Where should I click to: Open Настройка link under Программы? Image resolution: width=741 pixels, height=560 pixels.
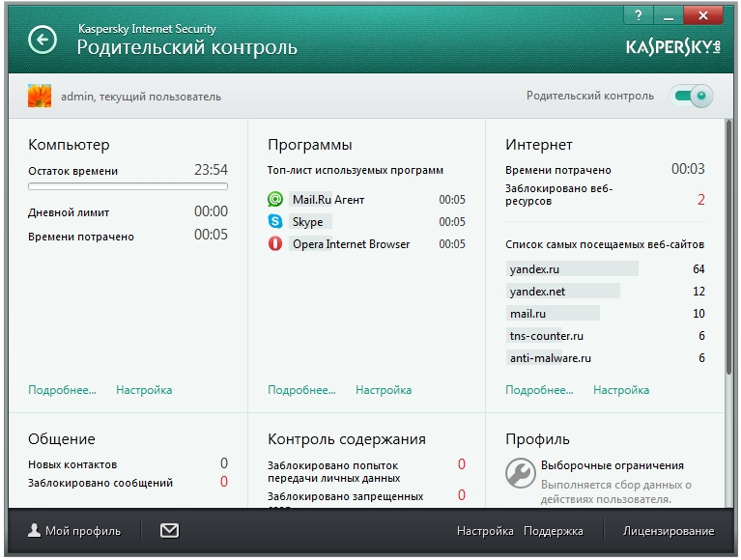(384, 390)
